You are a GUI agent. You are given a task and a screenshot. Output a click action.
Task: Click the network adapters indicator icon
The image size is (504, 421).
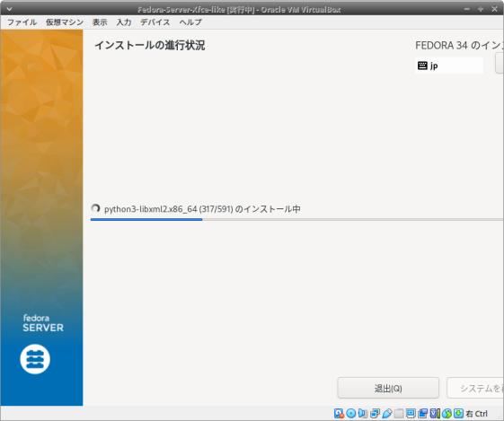(x=375, y=413)
